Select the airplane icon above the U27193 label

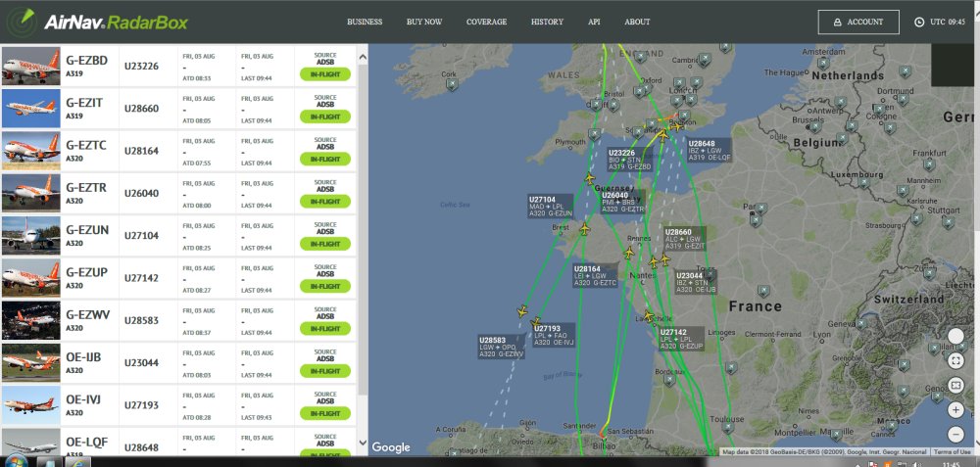[536, 322]
